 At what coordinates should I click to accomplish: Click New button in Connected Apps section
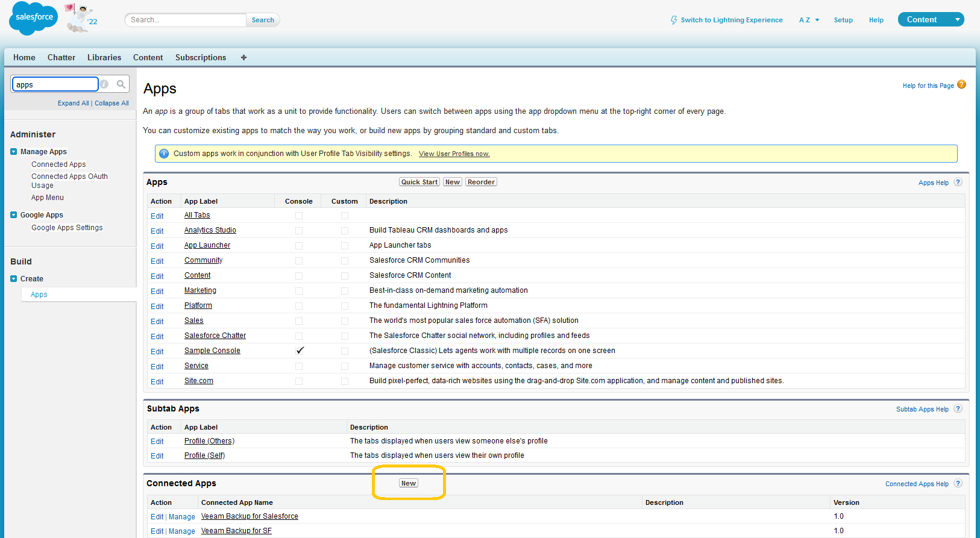point(409,483)
